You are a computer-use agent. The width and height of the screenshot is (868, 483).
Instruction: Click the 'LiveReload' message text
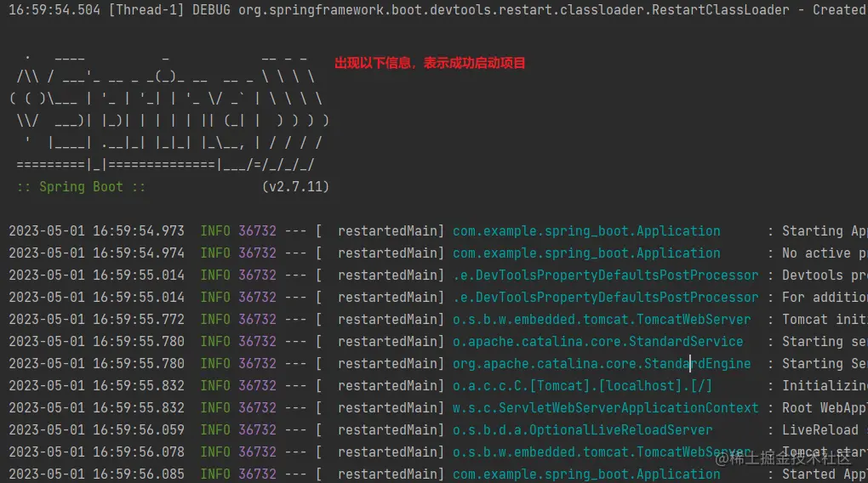tap(819, 430)
